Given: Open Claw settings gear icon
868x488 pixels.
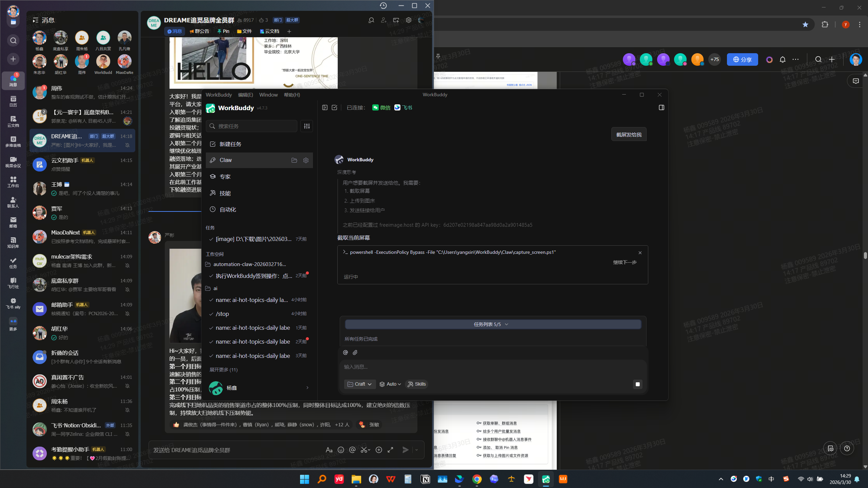Looking at the screenshot, I should coord(306,160).
